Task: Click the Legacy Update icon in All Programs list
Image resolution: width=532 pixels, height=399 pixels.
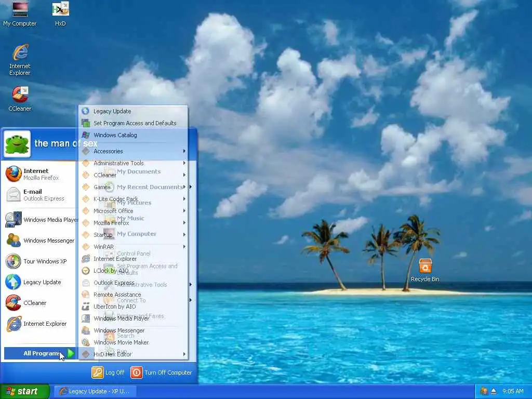Action: coord(86,111)
